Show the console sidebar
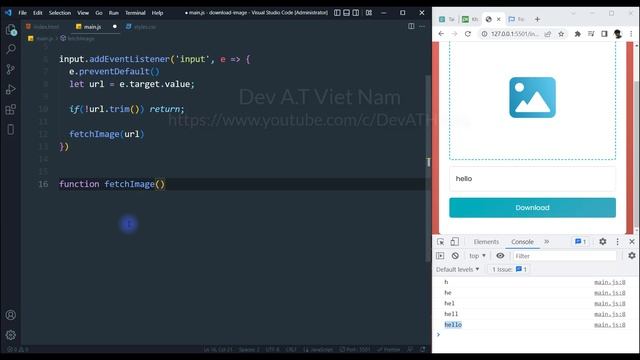Viewport: 640px width, 360px height. [440, 256]
